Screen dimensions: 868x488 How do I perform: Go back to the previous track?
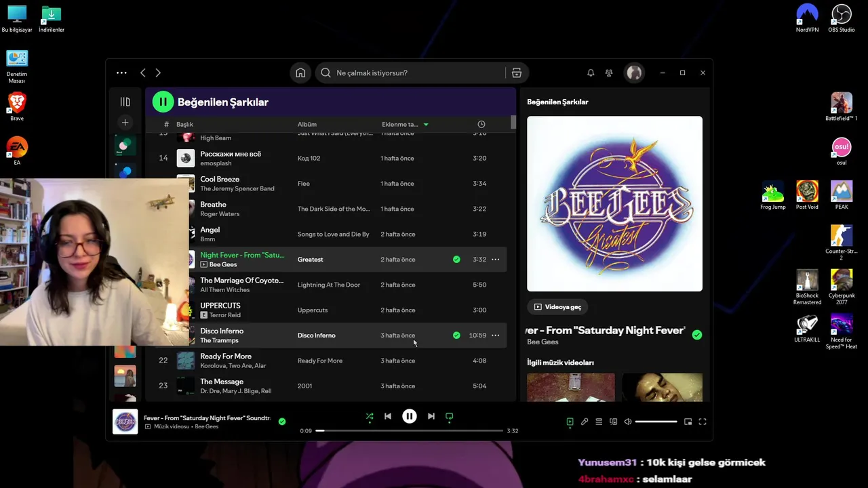[388, 417]
